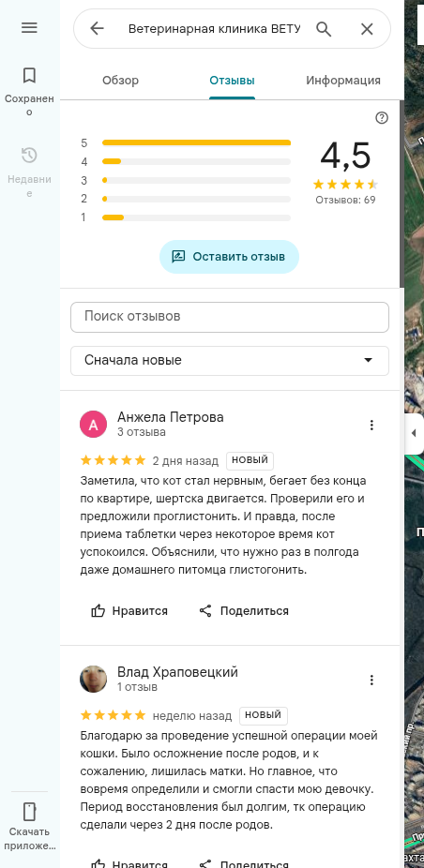The width and height of the screenshot is (424, 868).
Task: Click the thumbs-up Нравится on Анжела Петрова's review
Action: tap(129, 611)
